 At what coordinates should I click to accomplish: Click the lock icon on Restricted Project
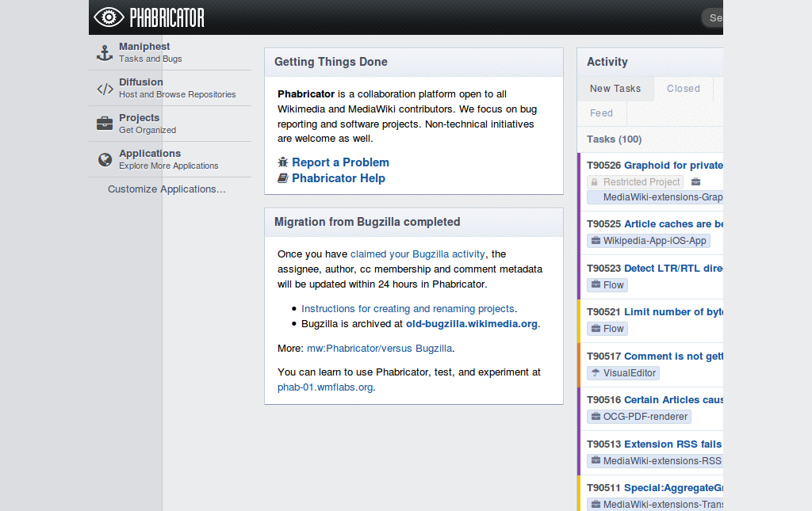pos(593,181)
